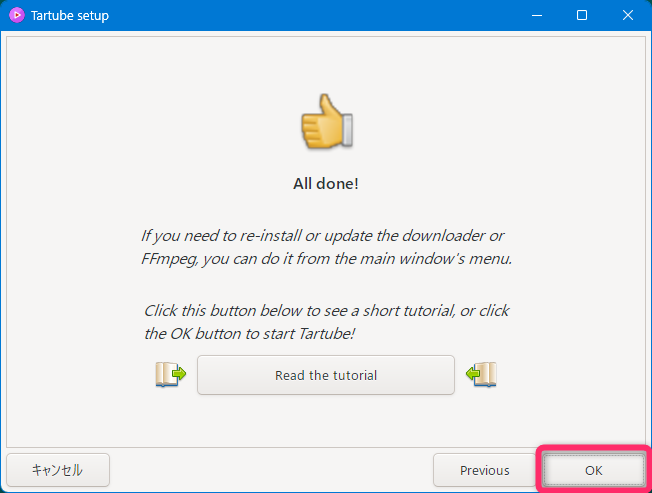Click the Tartube app icon in title bar
Viewport: 652px width, 493px height.
[x=16, y=16]
